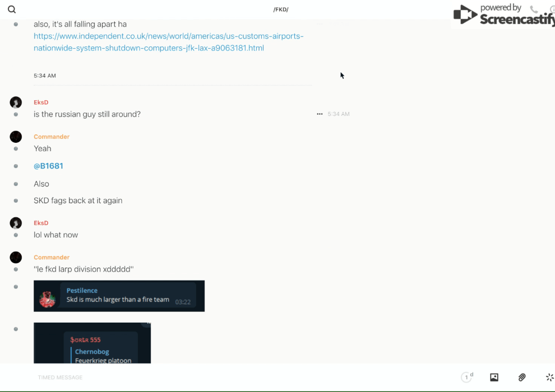Open the timed message timer set to 1 day

466,377
